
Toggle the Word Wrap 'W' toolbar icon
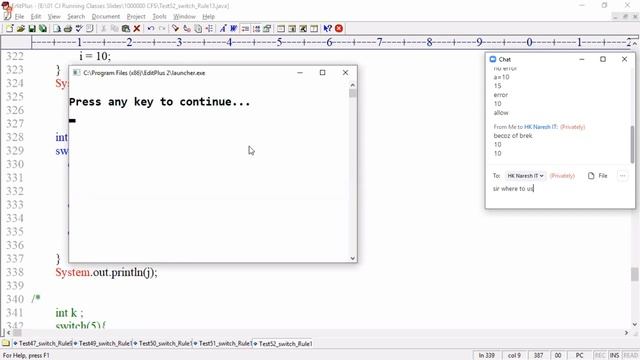tap(233, 29)
